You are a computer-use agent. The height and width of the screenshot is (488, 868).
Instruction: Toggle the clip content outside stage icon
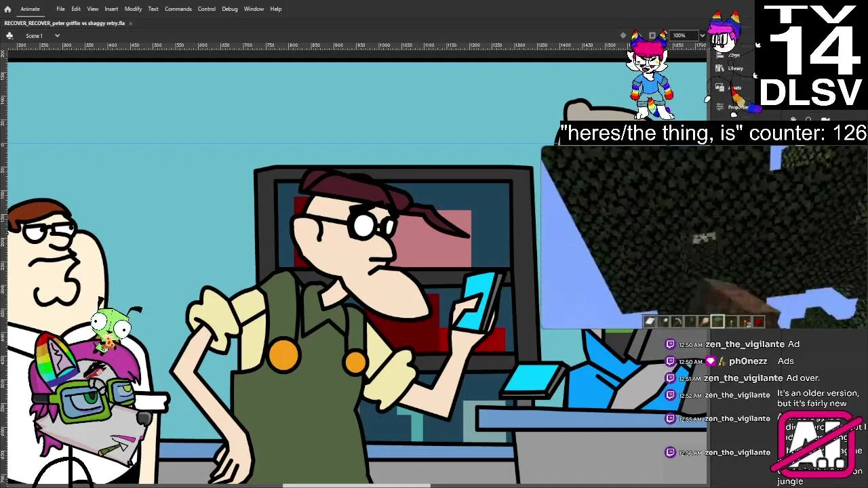[x=652, y=35]
